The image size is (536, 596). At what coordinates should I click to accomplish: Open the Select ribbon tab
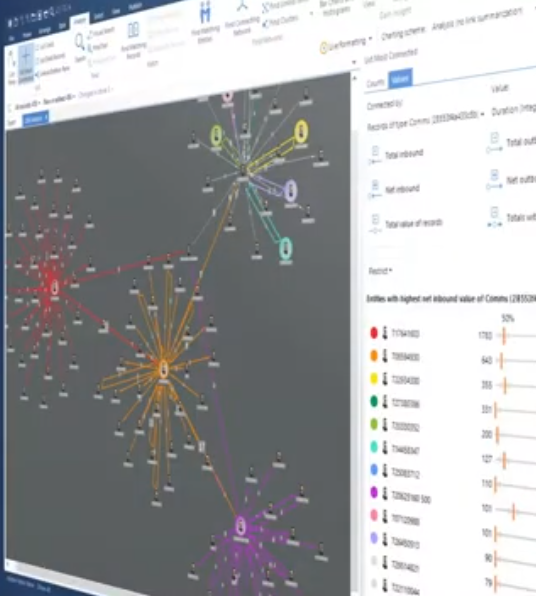tap(98, 16)
